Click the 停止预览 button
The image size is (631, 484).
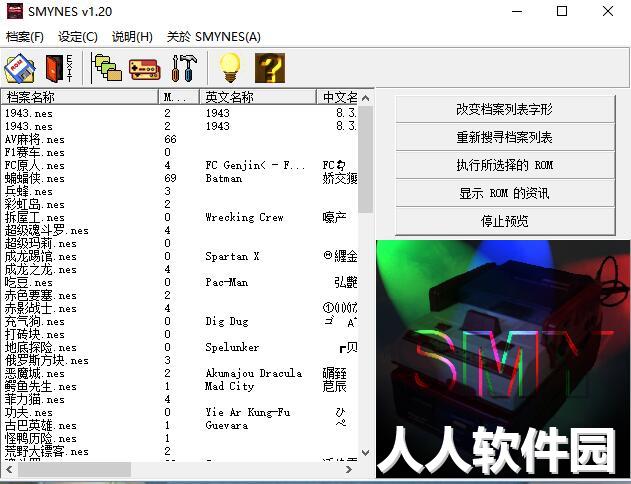tap(505, 221)
